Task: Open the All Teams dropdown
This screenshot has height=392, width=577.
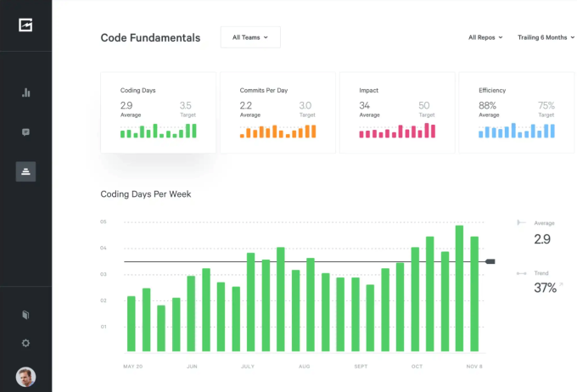Action: [x=250, y=37]
